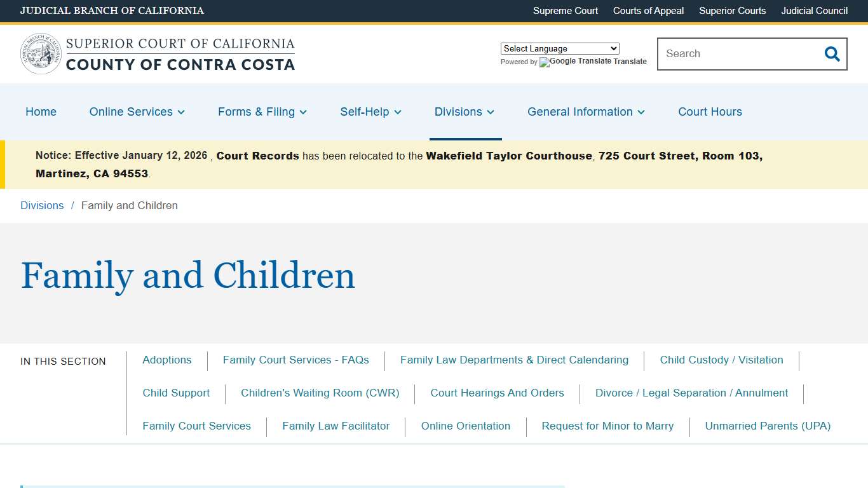Select the Home menu item

pyautogui.click(x=41, y=112)
